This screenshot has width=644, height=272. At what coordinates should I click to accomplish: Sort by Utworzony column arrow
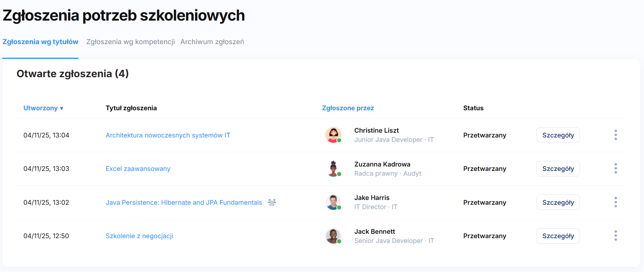tap(61, 108)
